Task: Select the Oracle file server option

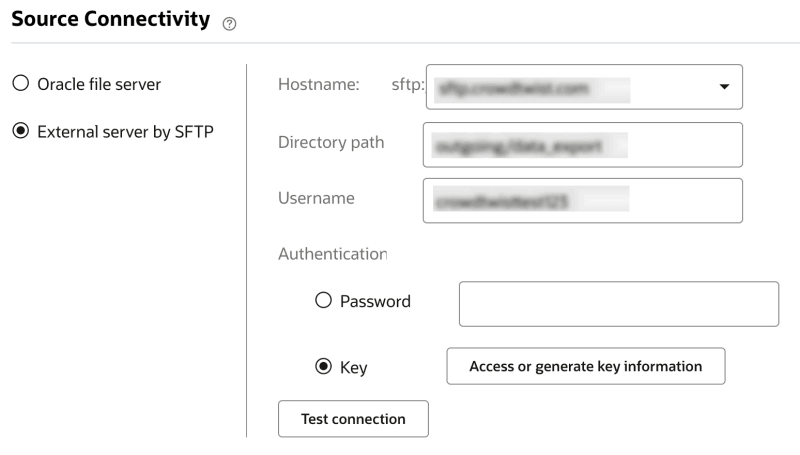Action: pos(21,84)
